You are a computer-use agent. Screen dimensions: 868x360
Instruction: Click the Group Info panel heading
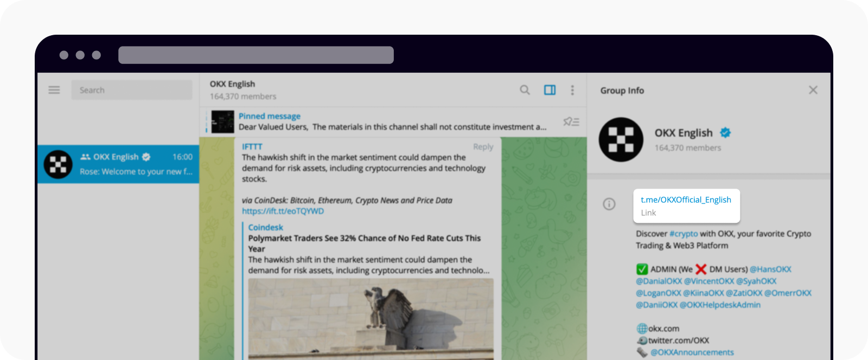pyautogui.click(x=622, y=91)
